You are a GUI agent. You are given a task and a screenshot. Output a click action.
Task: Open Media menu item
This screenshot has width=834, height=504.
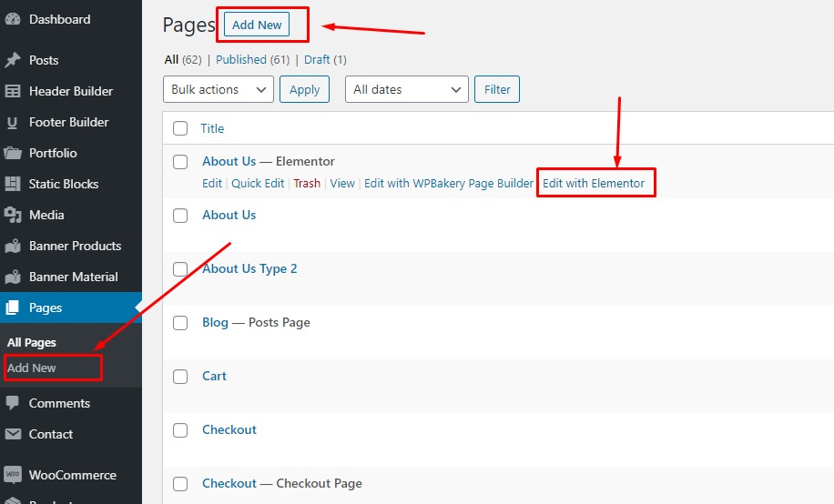click(x=46, y=215)
